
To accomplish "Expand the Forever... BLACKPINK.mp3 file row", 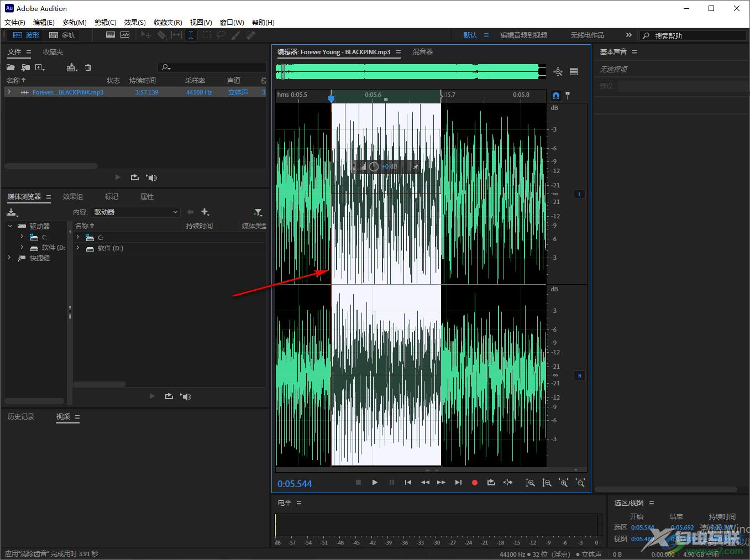I will (9, 92).
